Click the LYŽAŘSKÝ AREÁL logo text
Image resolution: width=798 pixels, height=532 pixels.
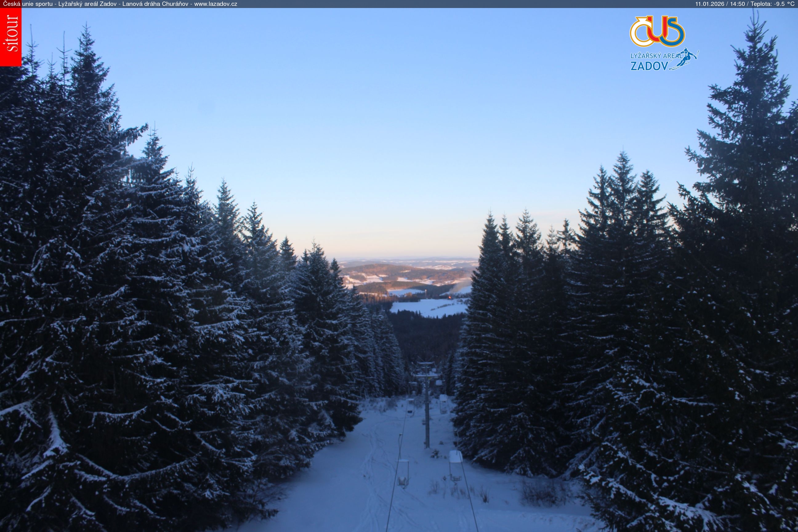click(x=655, y=56)
